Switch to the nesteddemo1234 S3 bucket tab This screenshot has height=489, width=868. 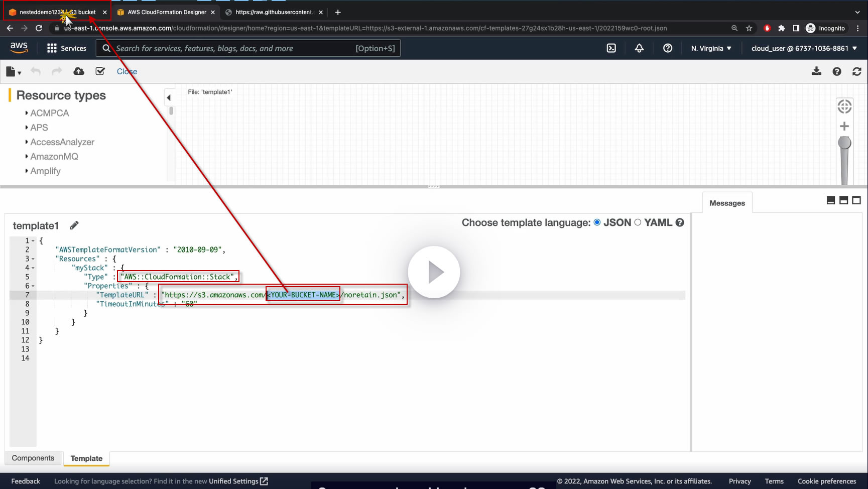[57, 12]
